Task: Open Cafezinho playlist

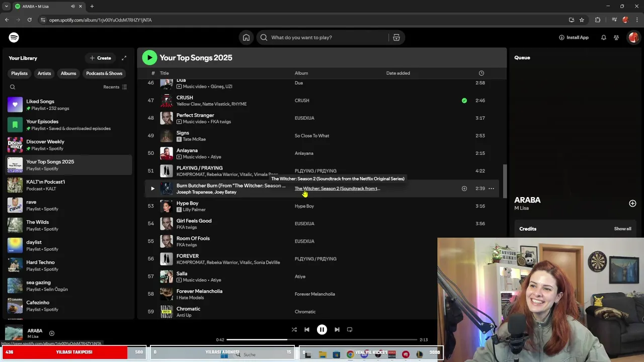Action: (69, 306)
